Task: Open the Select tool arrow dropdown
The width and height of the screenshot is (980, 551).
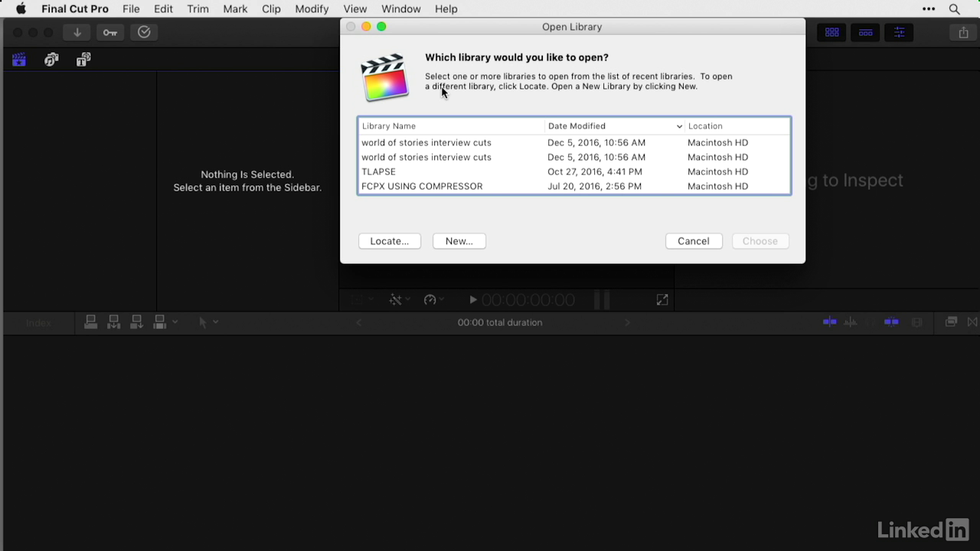Action: click(x=207, y=322)
